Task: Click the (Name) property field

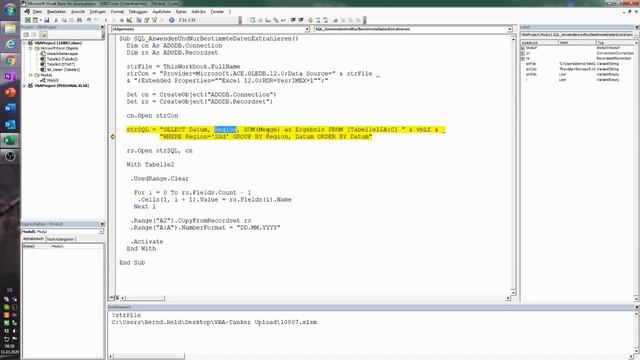Action: tap(63, 247)
